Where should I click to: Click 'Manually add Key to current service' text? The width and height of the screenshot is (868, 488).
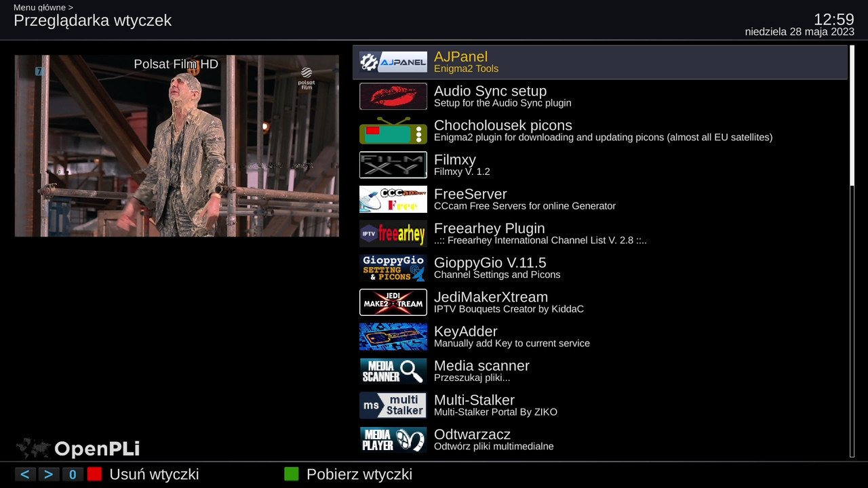click(x=512, y=344)
